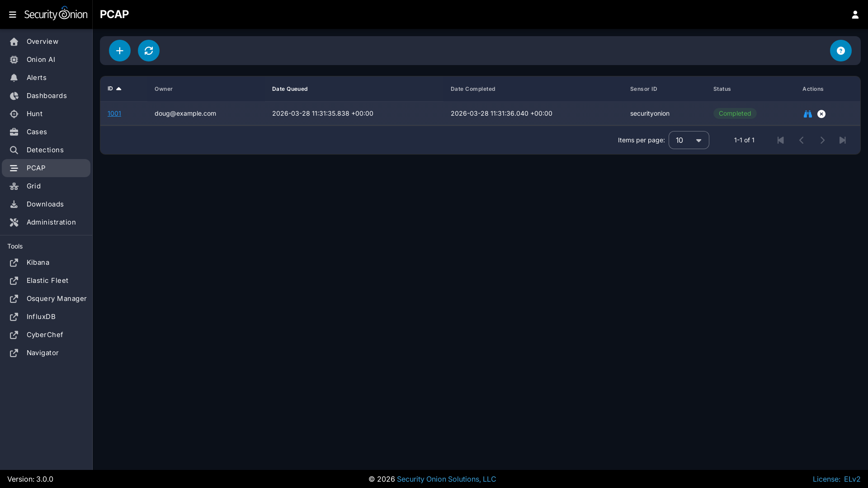Go to Grid in sidebar
This screenshot has width=868, height=488.
[x=33, y=186]
